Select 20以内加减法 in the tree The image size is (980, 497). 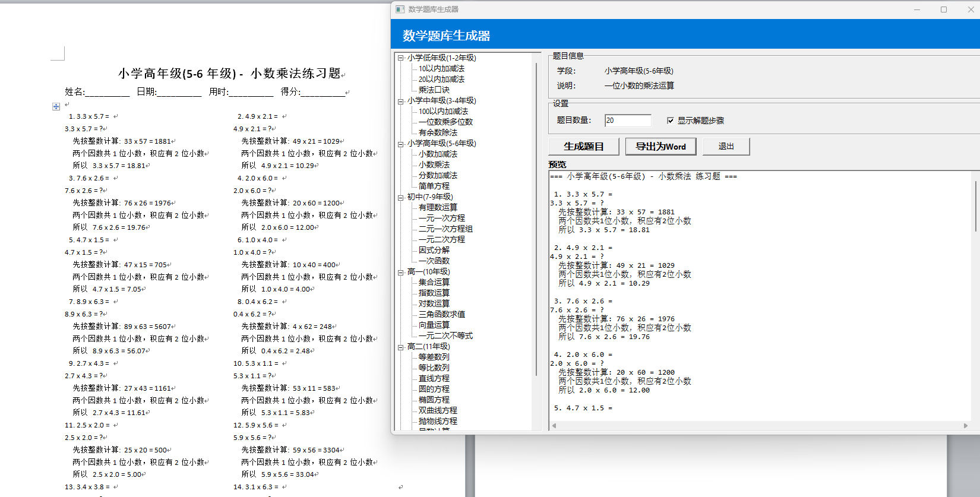pyautogui.click(x=441, y=80)
